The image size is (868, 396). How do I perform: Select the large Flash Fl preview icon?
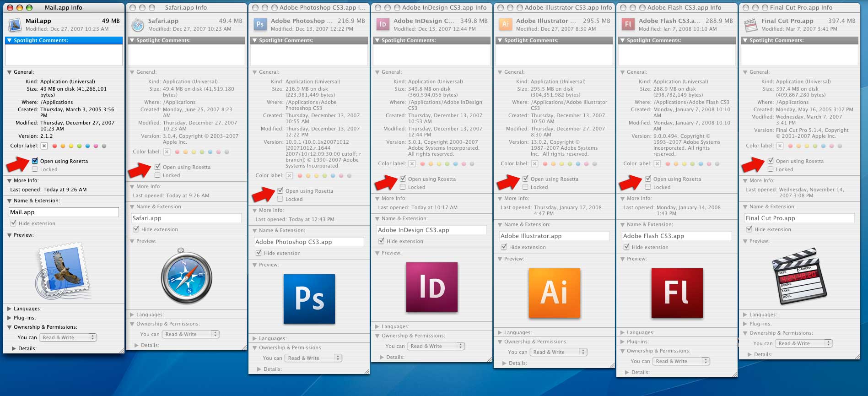coord(677,293)
